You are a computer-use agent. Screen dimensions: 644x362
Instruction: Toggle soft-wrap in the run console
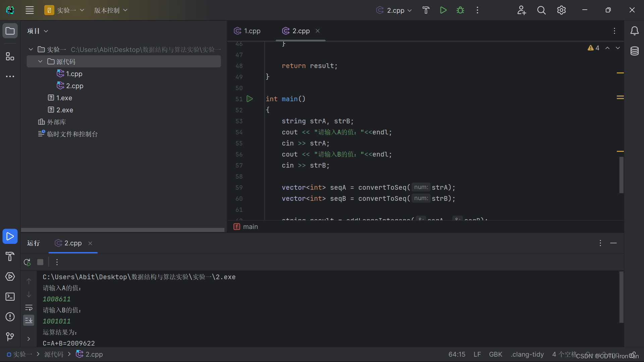pos(29,308)
